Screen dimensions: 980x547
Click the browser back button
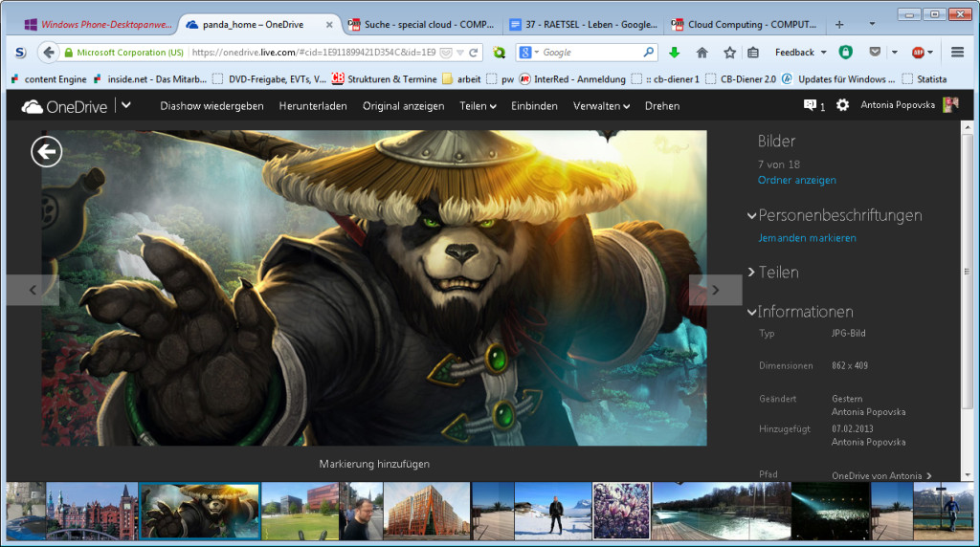[x=49, y=53]
